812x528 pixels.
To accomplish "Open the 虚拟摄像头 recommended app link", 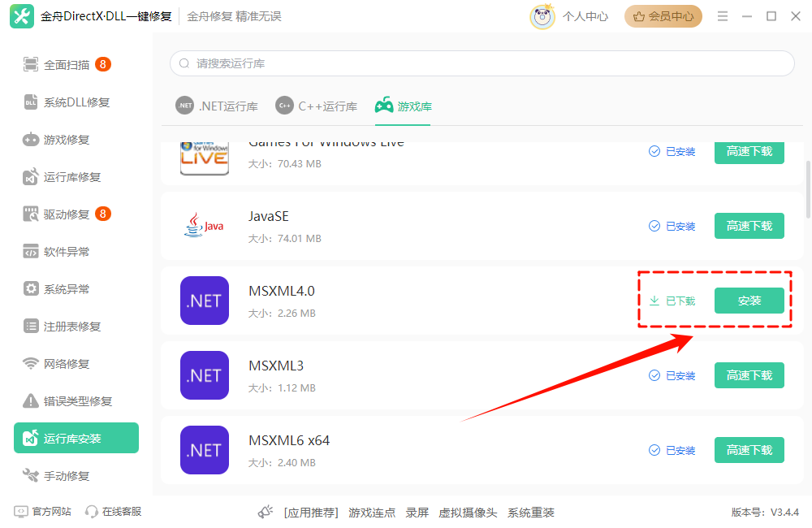I will [468, 513].
